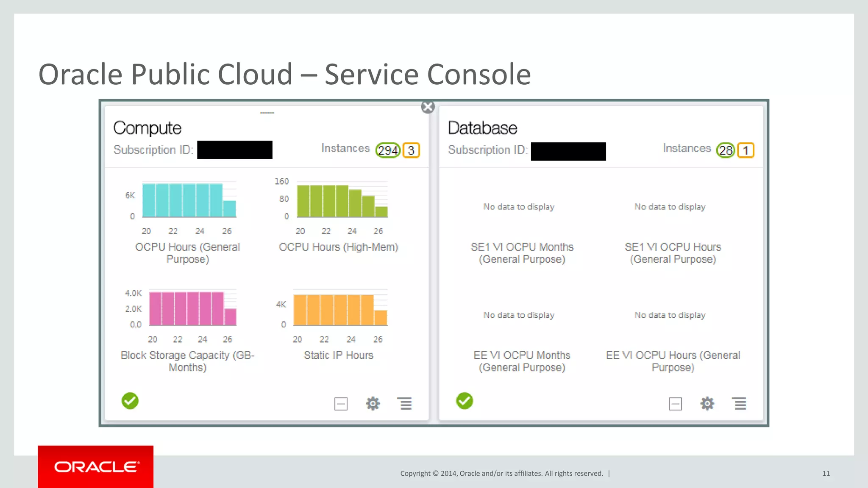Viewport: 868px width, 488px height.
Task: Open the Compute service title
Action: [147, 128]
